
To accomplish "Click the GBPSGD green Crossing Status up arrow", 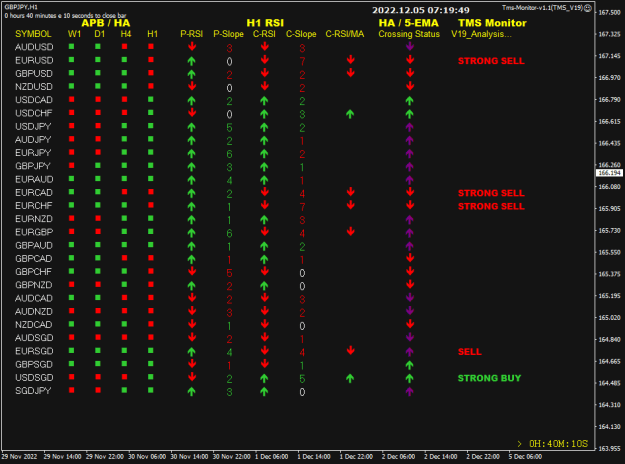I will (x=409, y=365).
